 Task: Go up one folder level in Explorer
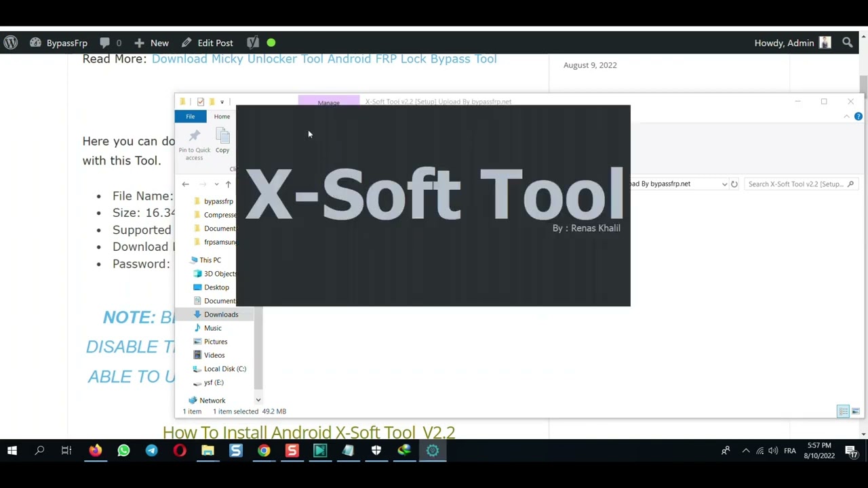[228, 184]
